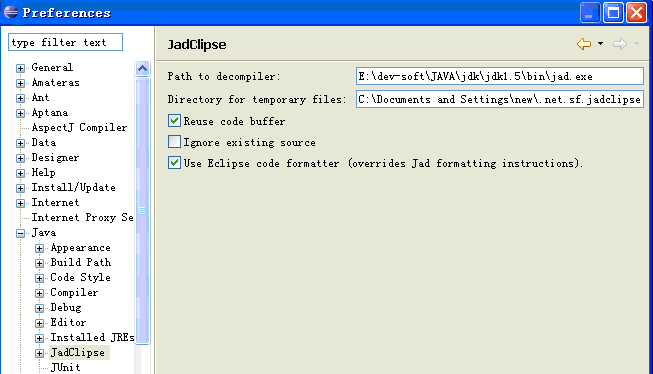
Task: Click the Path to decompiler field
Action: (x=500, y=76)
